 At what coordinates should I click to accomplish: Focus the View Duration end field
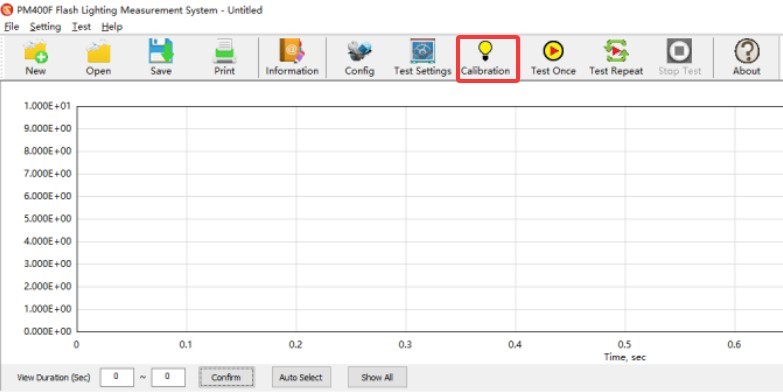[168, 378]
